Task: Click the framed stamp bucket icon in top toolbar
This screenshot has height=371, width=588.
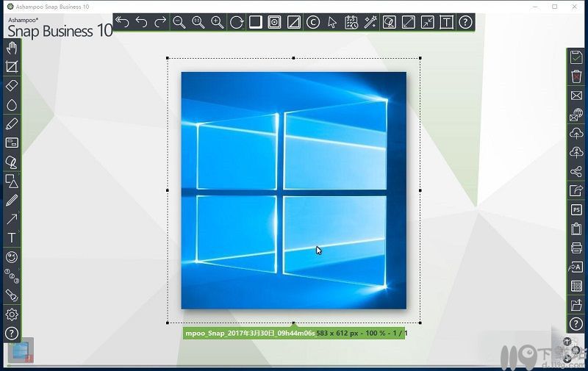Action: pos(390,22)
